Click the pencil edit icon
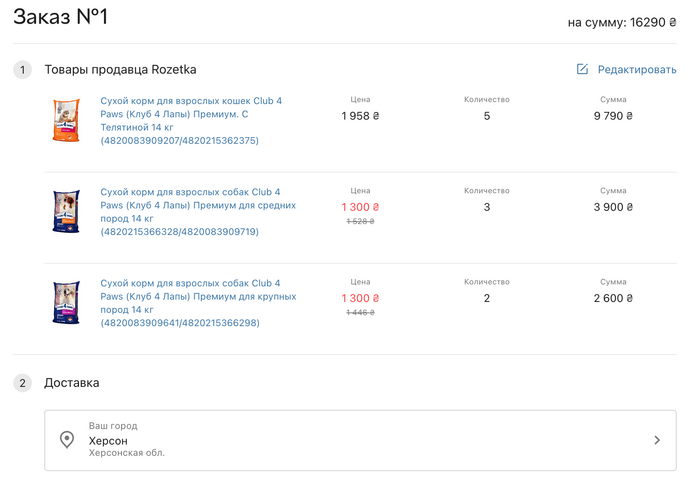The image size is (700, 480). coord(582,69)
